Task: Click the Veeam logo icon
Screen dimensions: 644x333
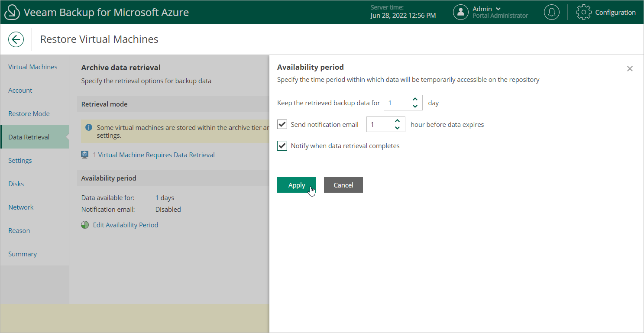Action: pyautogui.click(x=12, y=12)
